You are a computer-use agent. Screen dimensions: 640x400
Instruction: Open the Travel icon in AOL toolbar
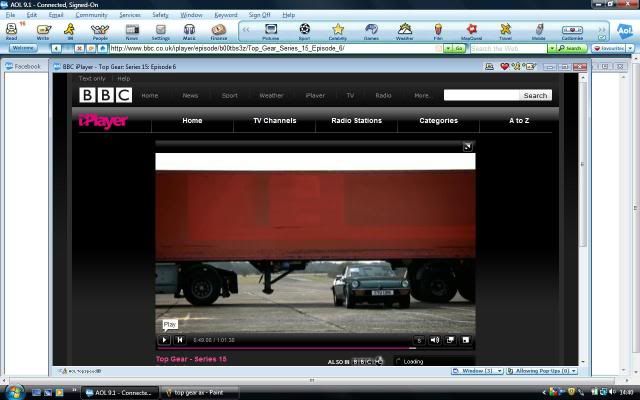pos(505,31)
